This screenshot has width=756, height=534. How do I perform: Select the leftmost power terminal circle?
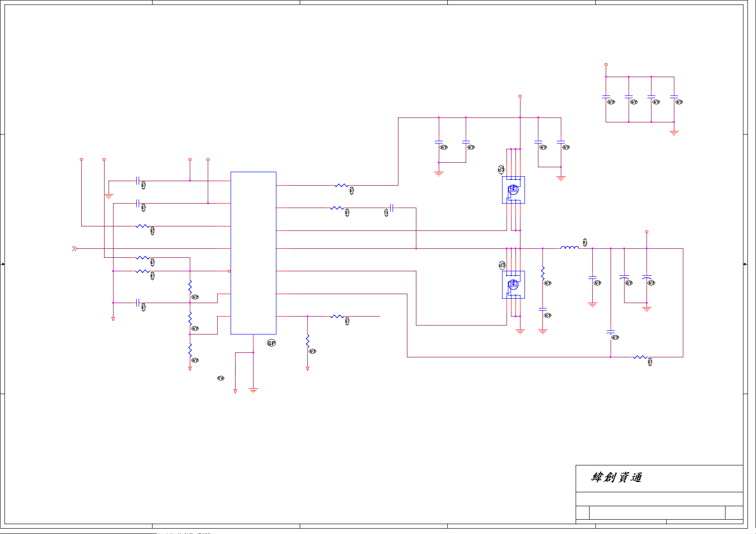point(81,159)
